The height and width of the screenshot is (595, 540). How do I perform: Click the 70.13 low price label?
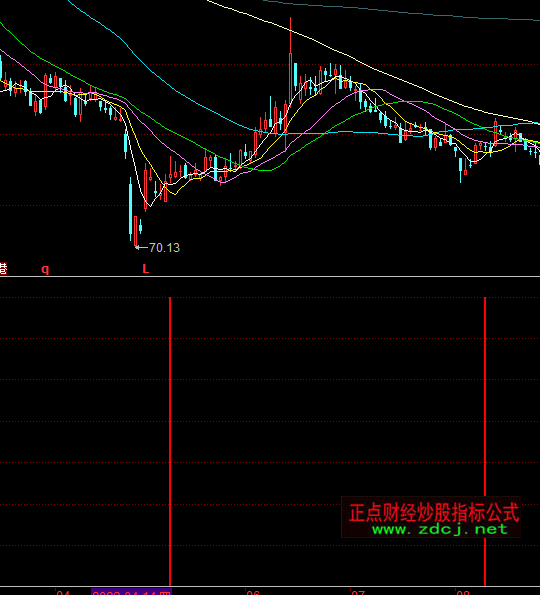coord(164,248)
